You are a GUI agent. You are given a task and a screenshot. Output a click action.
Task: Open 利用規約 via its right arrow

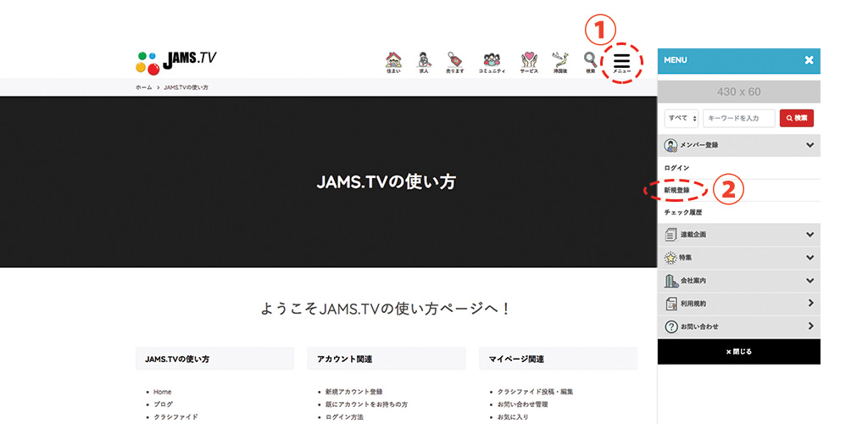(x=811, y=304)
